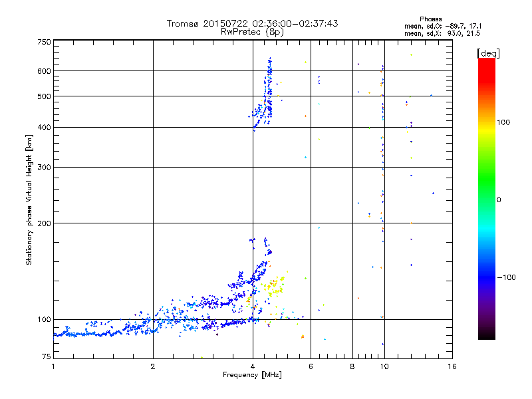Pick the dark bottom end of the colorbar
Screen dimensions: 532x399
point(487,334)
